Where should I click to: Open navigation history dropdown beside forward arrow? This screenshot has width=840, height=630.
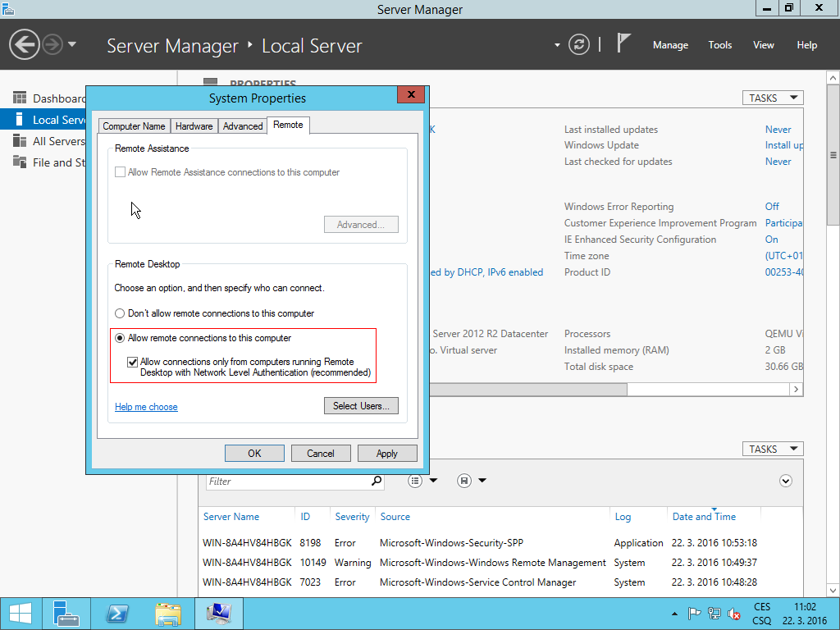[72, 44]
